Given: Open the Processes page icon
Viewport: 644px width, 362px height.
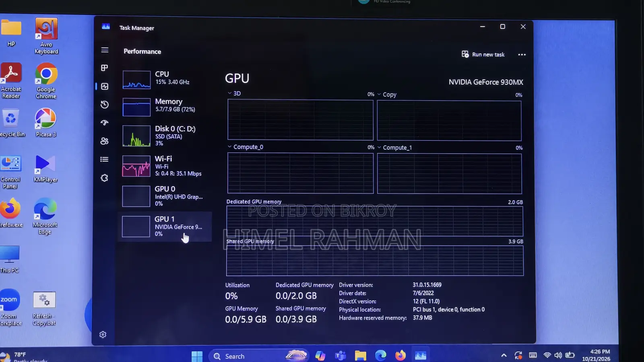Looking at the screenshot, I should click(105, 68).
